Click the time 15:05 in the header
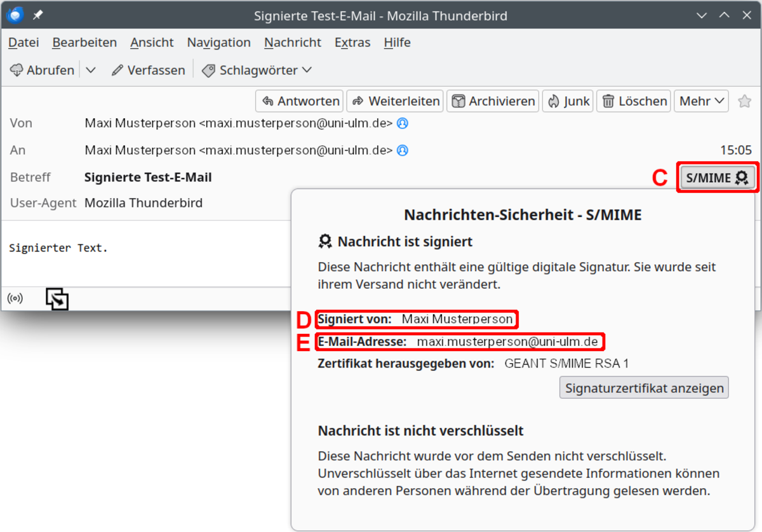The width and height of the screenshot is (762, 532). pyautogui.click(x=736, y=150)
